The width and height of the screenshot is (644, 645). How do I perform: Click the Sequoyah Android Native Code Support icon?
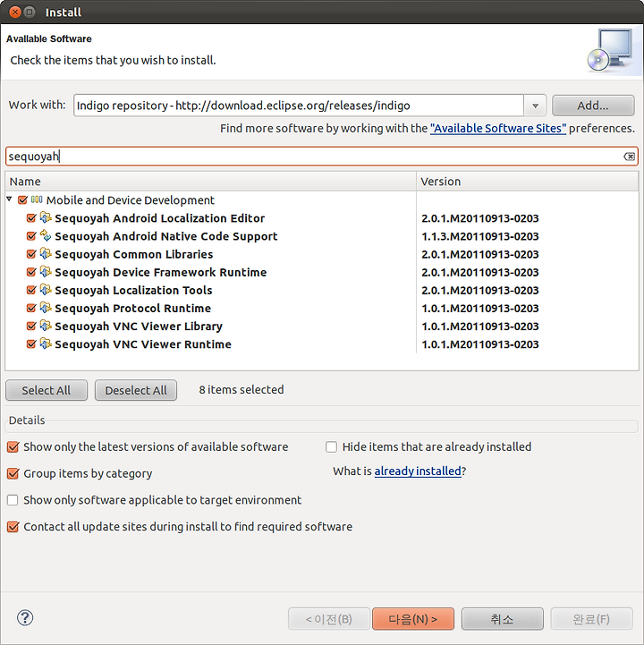point(46,235)
